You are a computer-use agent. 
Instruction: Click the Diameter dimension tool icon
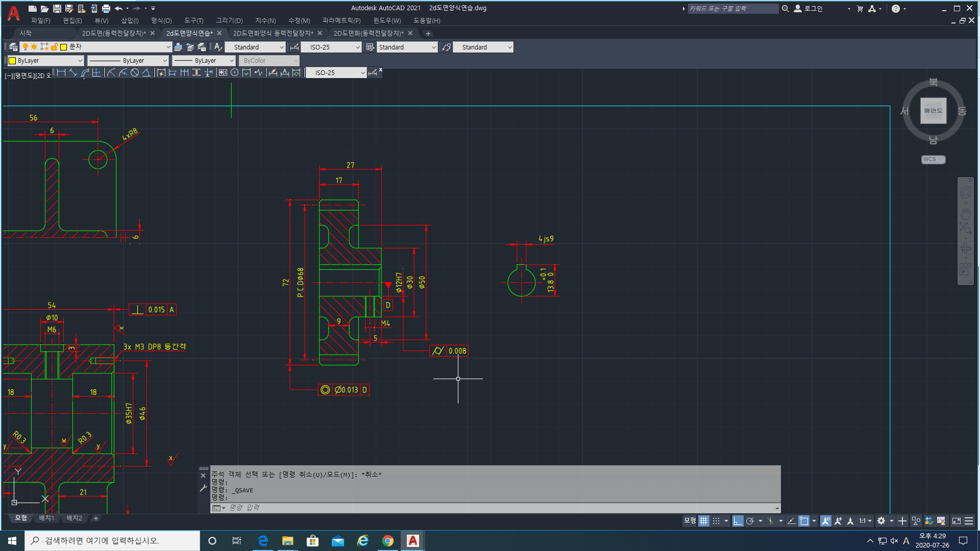click(135, 73)
